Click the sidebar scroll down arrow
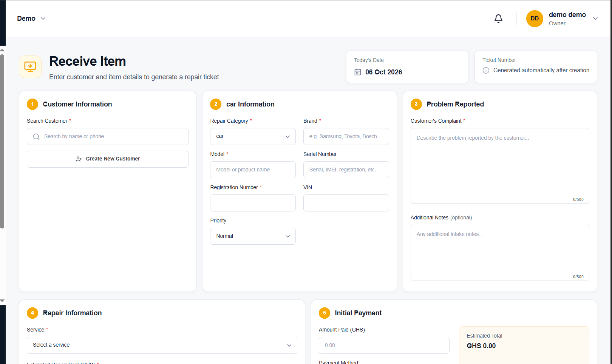612x364 pixels. coord(2,301)
